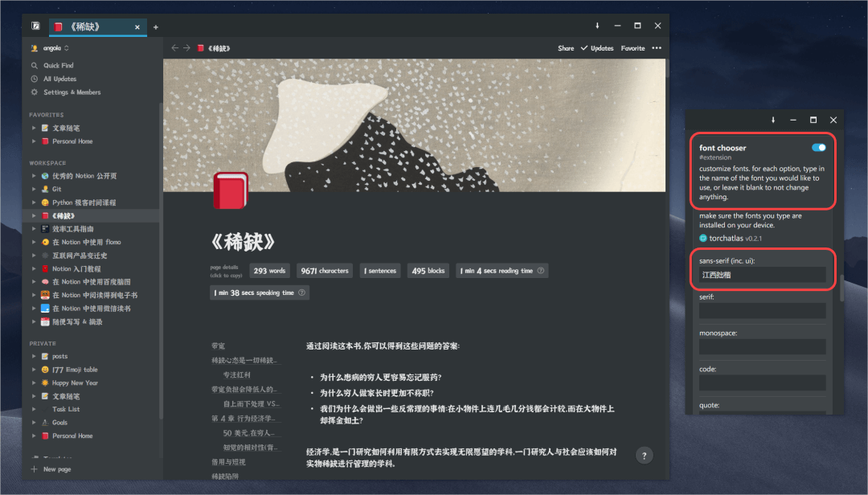Screen dimensions: 868x495
Task: Open a new tab with plus button
Action: point(156,27)
